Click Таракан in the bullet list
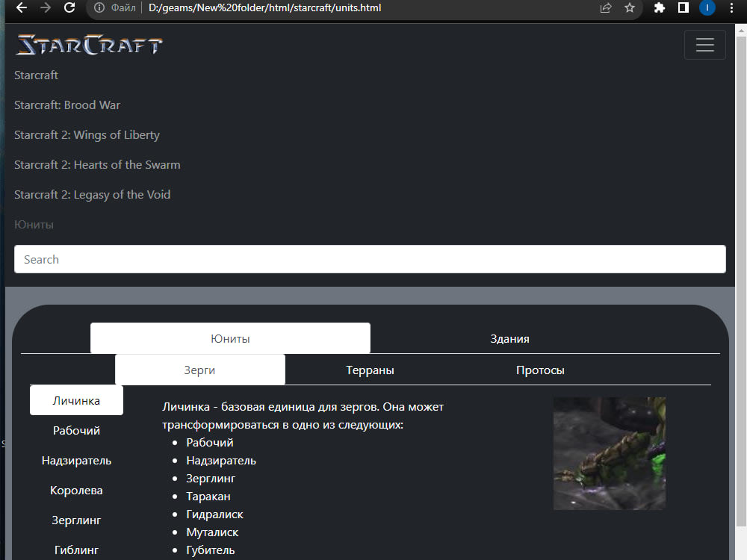 208,497
